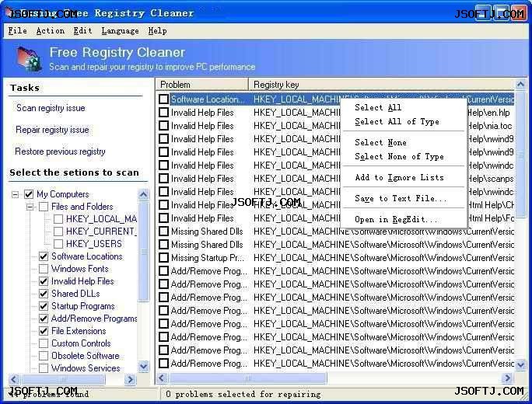Open the Edit menu

click(82, 31)
